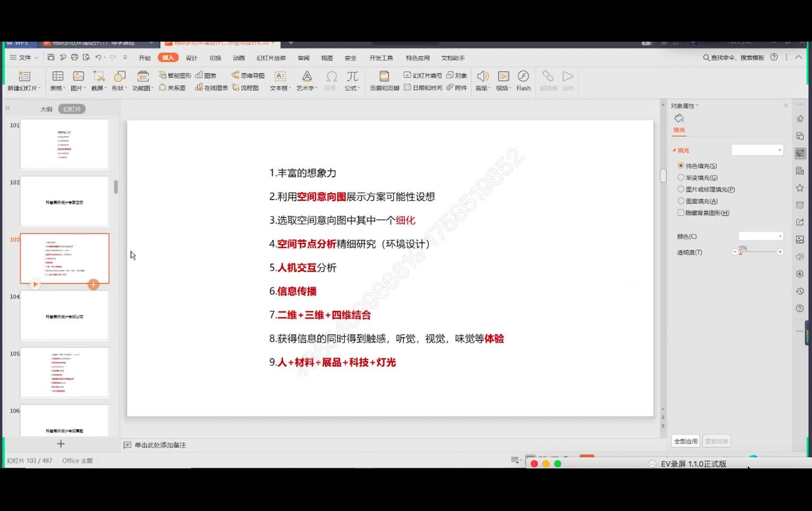812x511 pixels.
Task: Click the Print Preview icon
Action: tap(86, 57)
